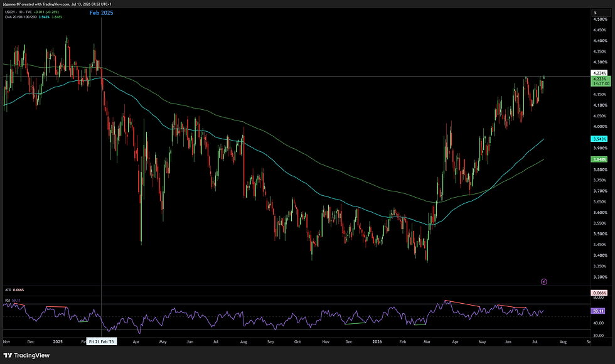Click the cyan 3.943% EMA price label
615x364 pixels.
(x=599, y=139)
